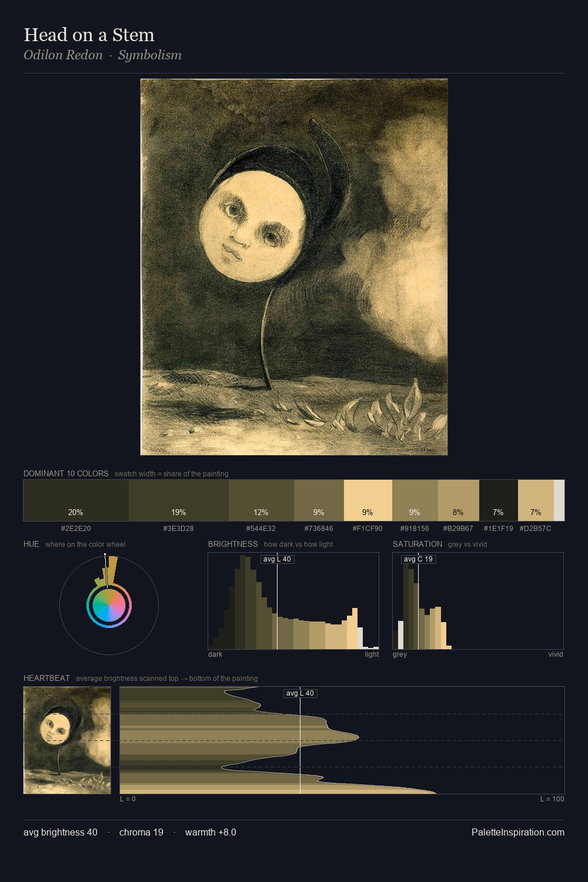Image resolution: width=588 pixels, height=882 pixels.
Task: Pick the #736846 color swatch
Action: pyautogui.click(x=319, y=500)
